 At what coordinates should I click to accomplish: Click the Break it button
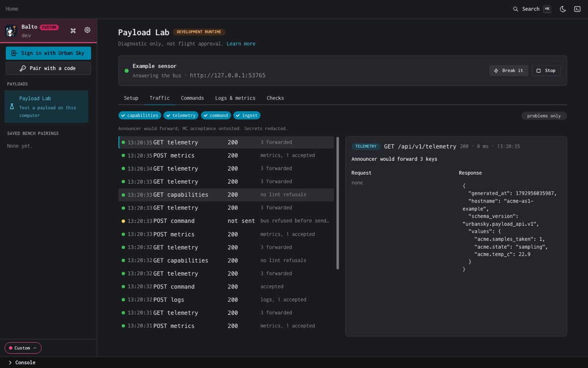click(509, 71)
